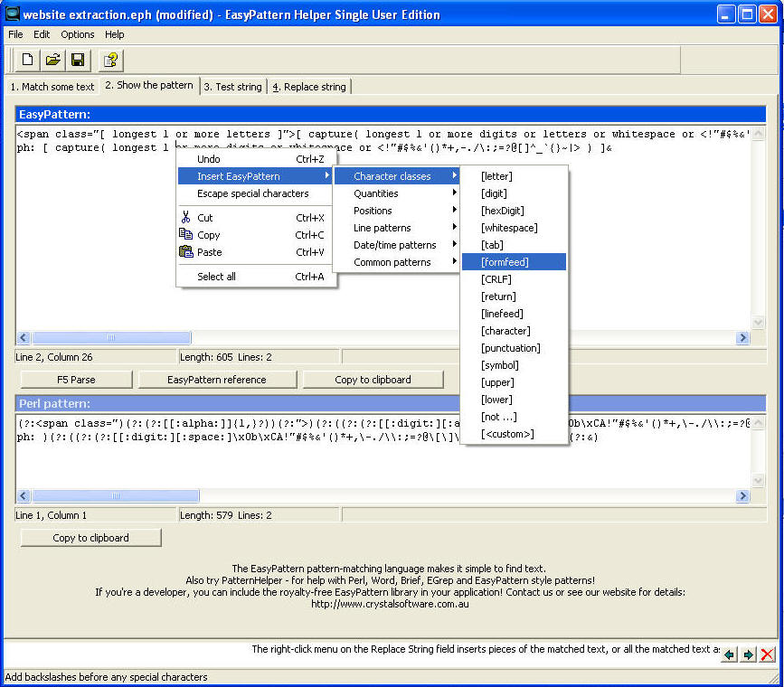Screen dimensions: 784x687
Task: Choose Select all from the context menu
Action: 257,277
